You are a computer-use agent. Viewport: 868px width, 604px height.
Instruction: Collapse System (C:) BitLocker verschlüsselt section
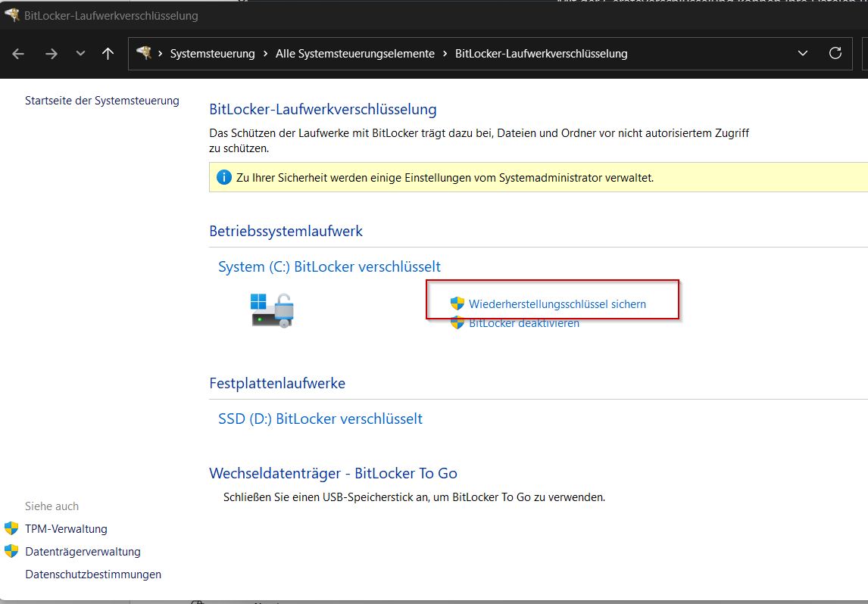[x=329, y=266]
